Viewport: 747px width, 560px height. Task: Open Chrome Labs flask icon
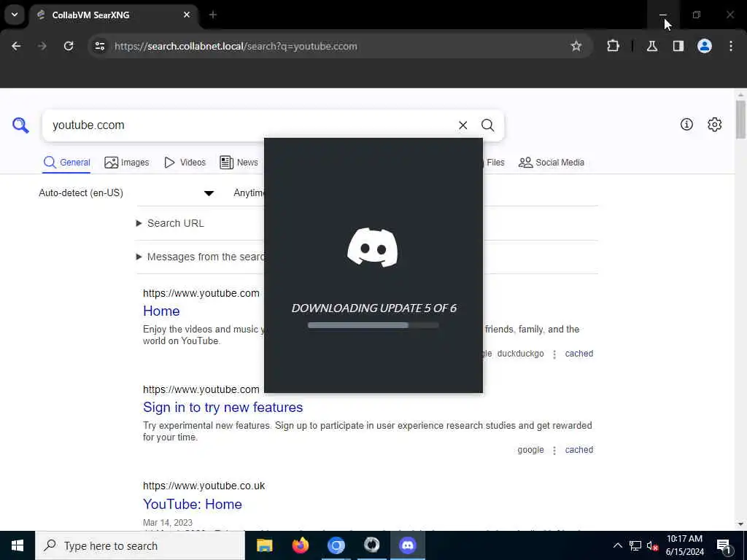(652, 46)
